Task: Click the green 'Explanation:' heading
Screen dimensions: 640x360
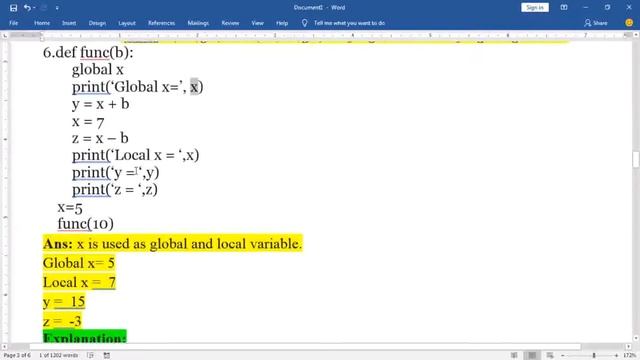Action: click(84, 337)
